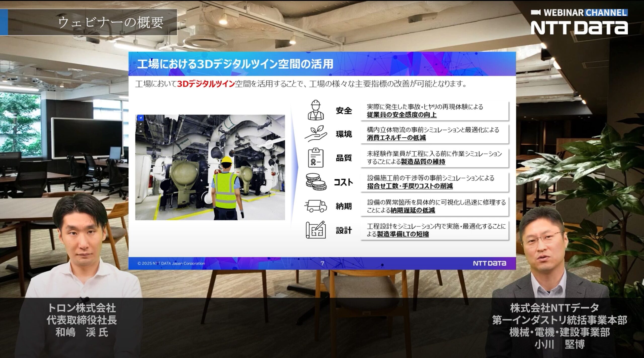
Task: Click the delivery truck icon
Action: (x=316, y=206)
